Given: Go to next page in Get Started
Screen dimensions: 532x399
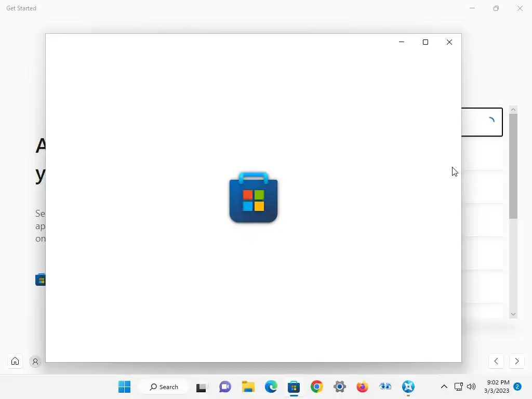Looking at the screenshot, I should tap(517, 361).
